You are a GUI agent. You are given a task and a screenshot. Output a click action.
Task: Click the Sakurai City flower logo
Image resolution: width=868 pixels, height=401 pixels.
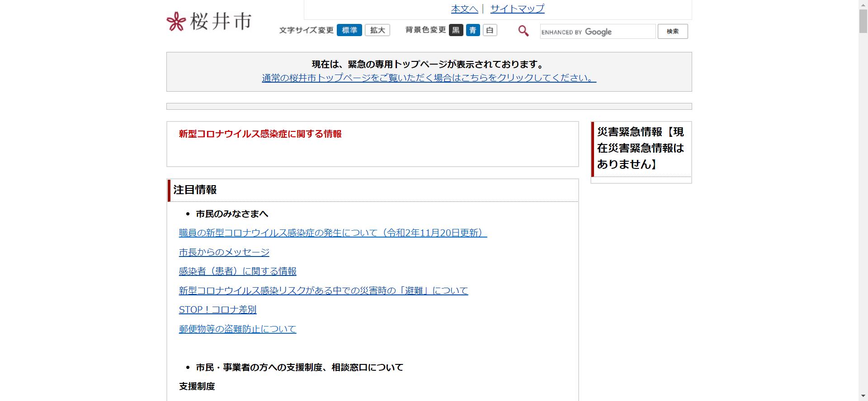coord(176,22)
